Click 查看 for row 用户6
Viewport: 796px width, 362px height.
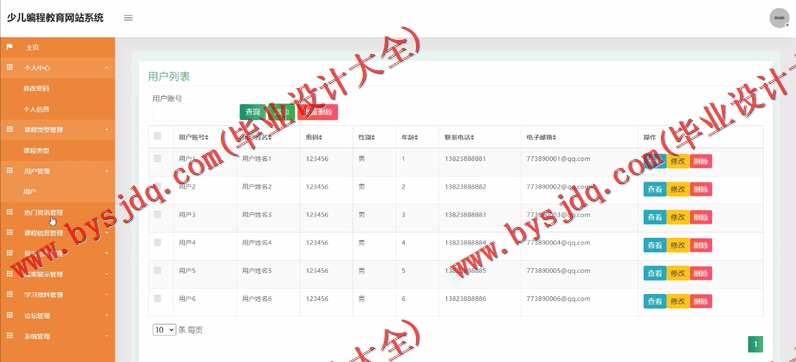click(x=655, y=301)
